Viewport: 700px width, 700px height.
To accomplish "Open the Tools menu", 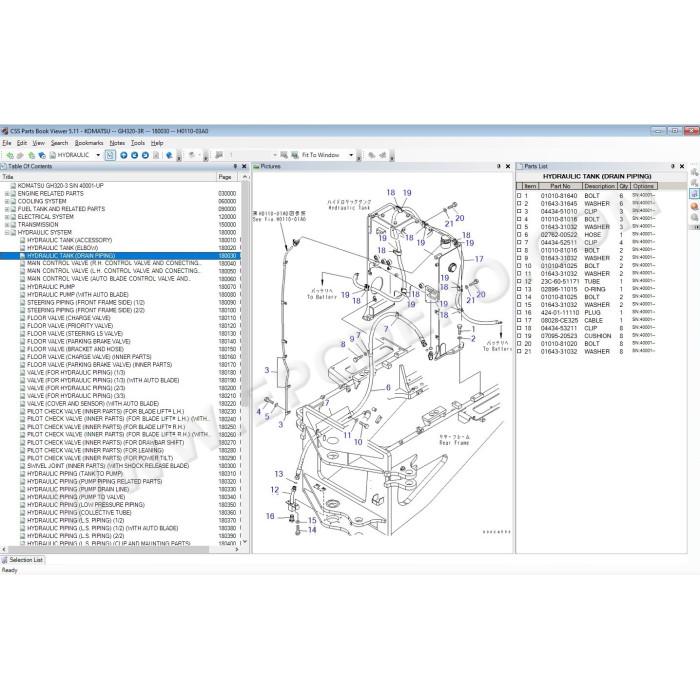I will (x=138, y=143).
